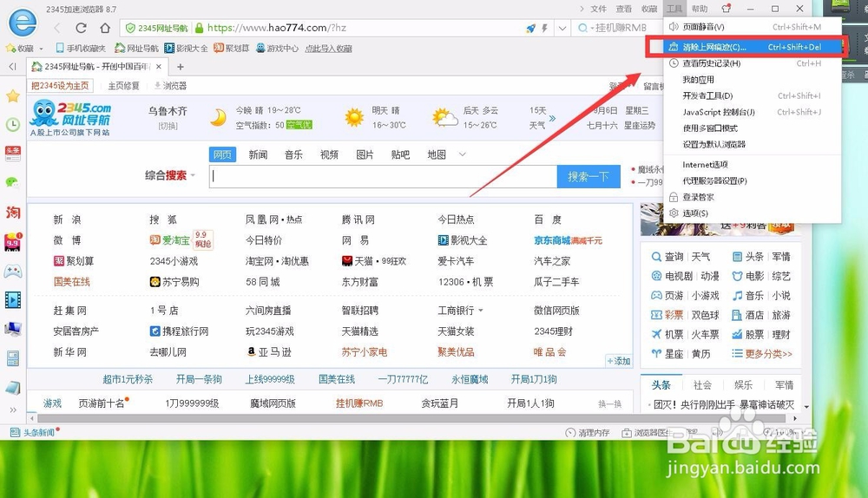Open the 京东商城 link
The height and width of the screenshot is (498, 868).
point(552,240)
